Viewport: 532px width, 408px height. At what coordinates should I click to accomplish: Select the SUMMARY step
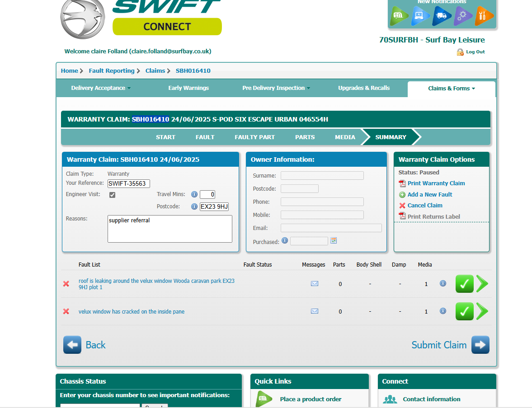[x=391, y=137]
